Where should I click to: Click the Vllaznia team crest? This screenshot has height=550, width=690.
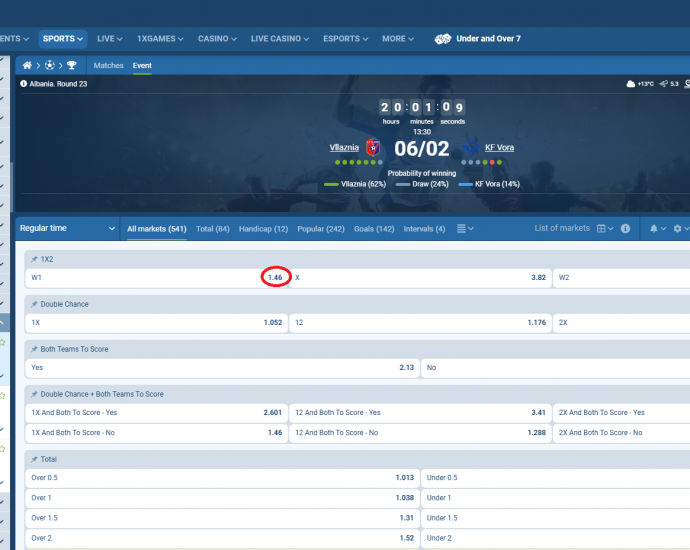pos(373,148)
